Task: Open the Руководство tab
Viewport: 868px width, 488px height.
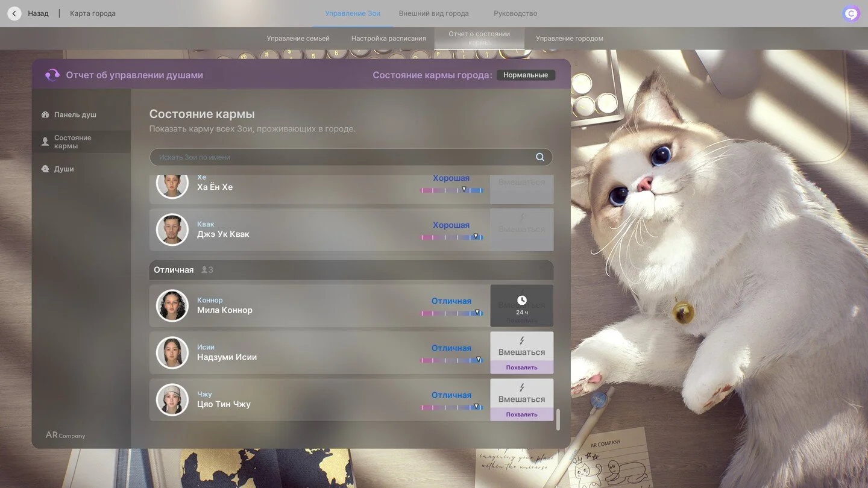Action: (x=515, y=13)
